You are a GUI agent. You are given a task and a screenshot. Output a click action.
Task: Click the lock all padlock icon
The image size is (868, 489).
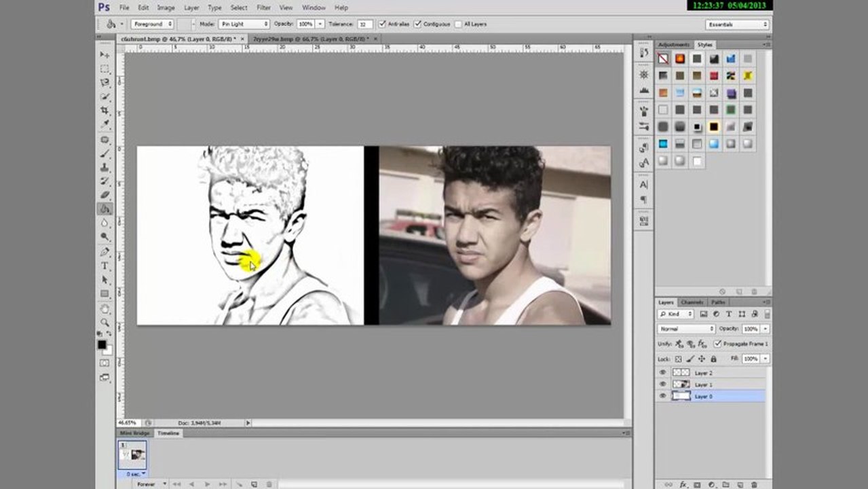click(x=713, y=359)
